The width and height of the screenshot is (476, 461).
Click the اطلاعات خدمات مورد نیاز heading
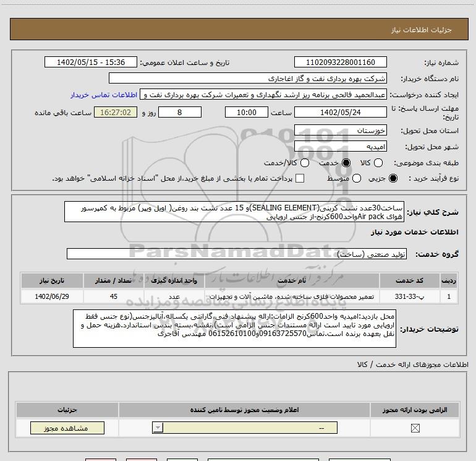(x=414, y=232)
